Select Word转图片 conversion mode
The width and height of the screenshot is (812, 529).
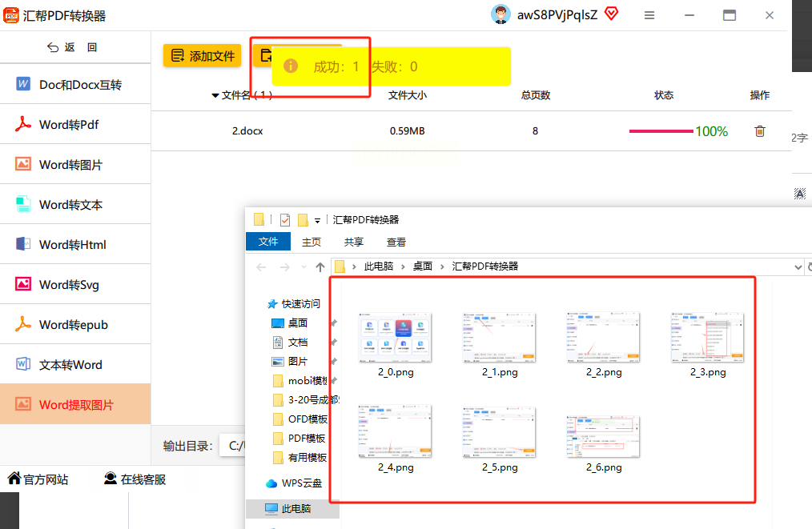click(x=75, y=164)
